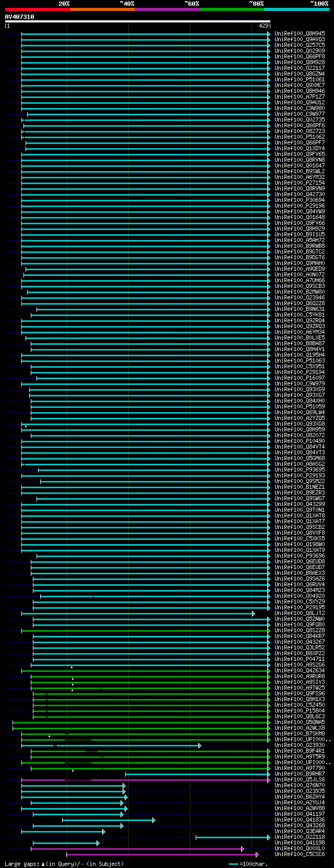Click the alignment arrowhead of the Q8LJT2 row

(x=254, y=613)
